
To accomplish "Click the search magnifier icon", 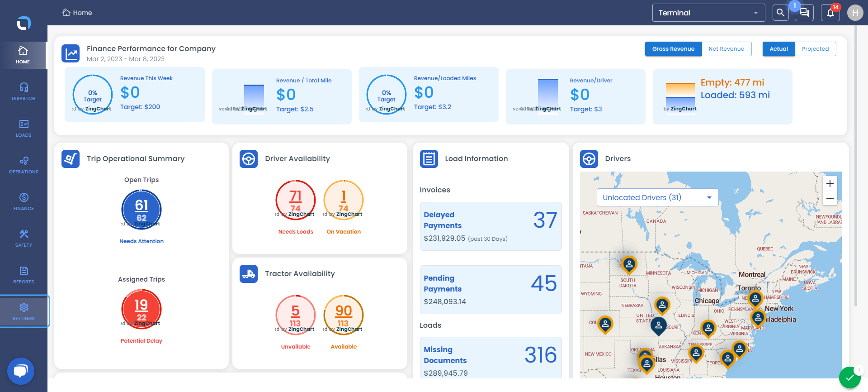I will coord(780,13).
